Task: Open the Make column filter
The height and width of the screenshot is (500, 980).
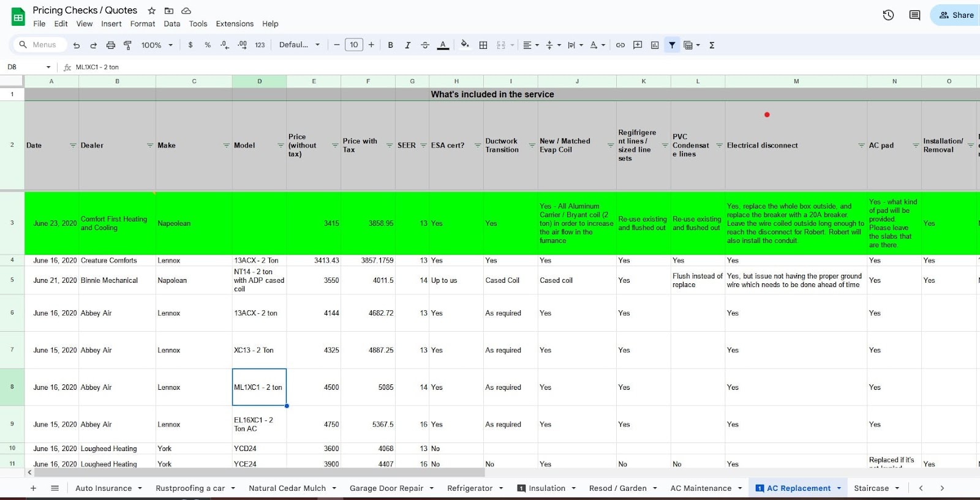Action: (227, 146)
